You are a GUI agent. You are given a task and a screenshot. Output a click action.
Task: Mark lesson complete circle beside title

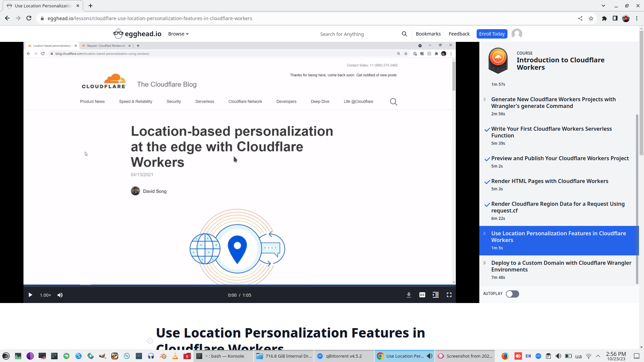tap(150, 341)
